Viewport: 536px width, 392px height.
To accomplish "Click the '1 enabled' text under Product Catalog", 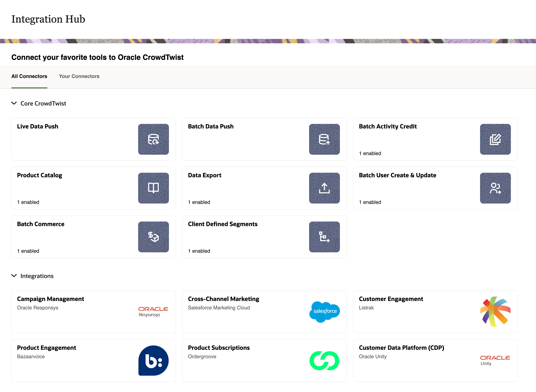I will pos(28,202).
